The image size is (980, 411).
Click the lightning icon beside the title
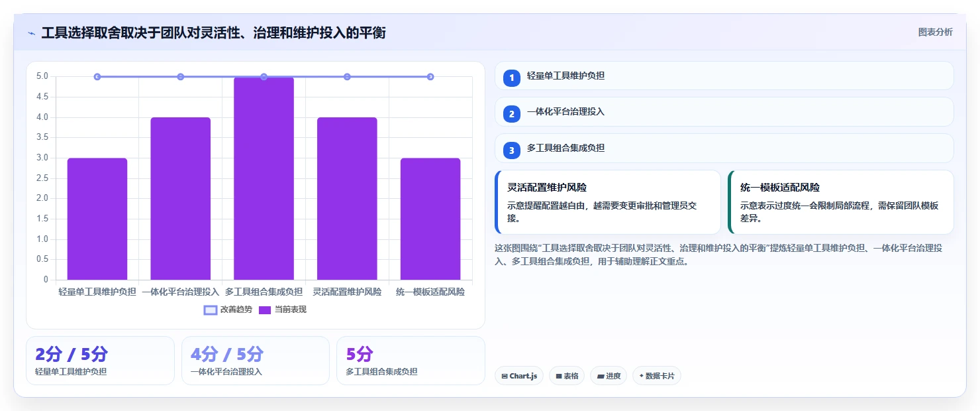pos(31,33)
